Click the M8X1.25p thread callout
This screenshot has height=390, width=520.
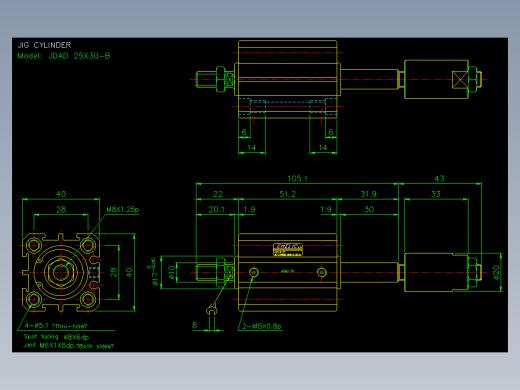122,209
